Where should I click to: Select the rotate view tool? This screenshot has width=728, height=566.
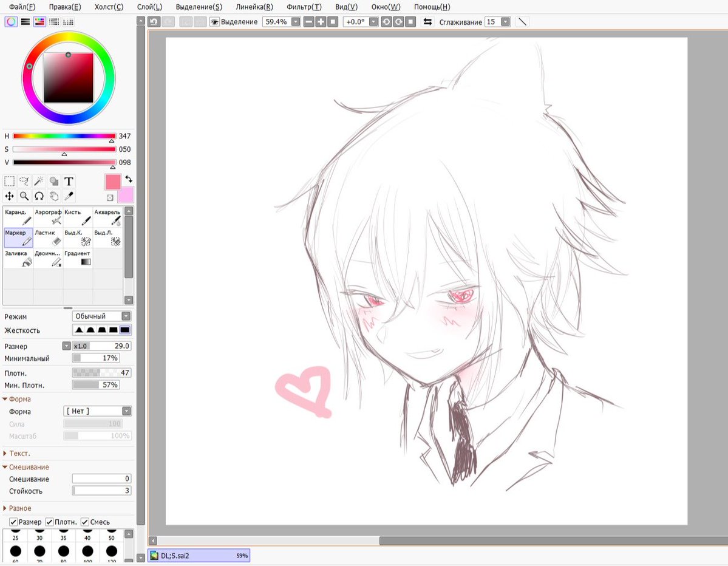coord(39,196)
